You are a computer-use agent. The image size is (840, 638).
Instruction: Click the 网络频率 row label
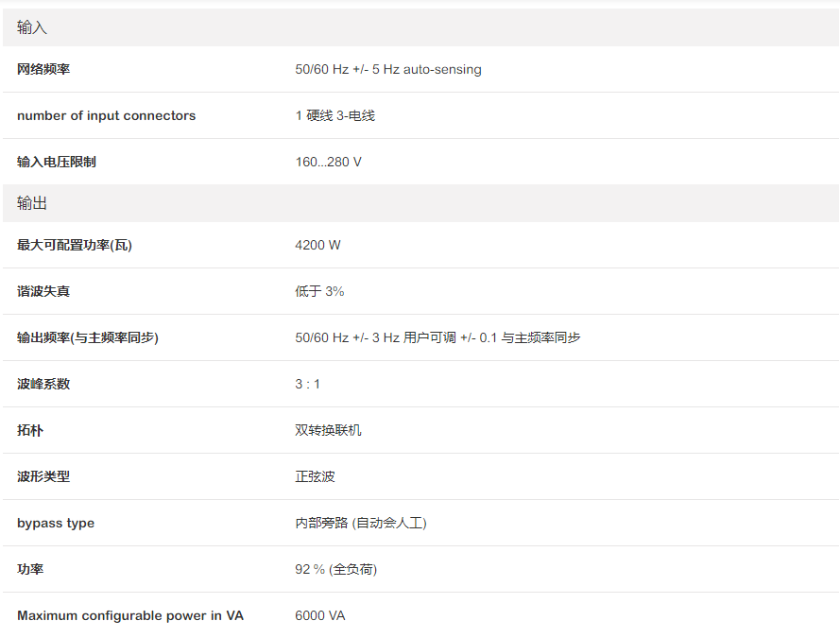pos(43,69)
